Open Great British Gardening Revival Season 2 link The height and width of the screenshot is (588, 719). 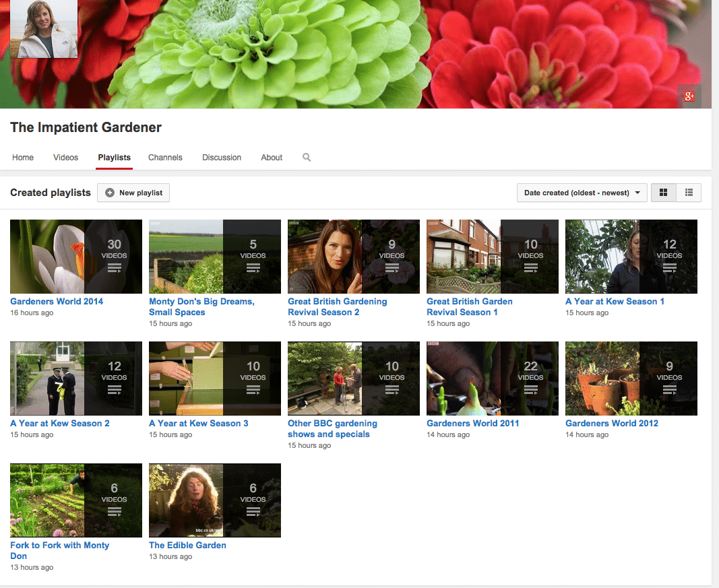click(x=338, y=306)
